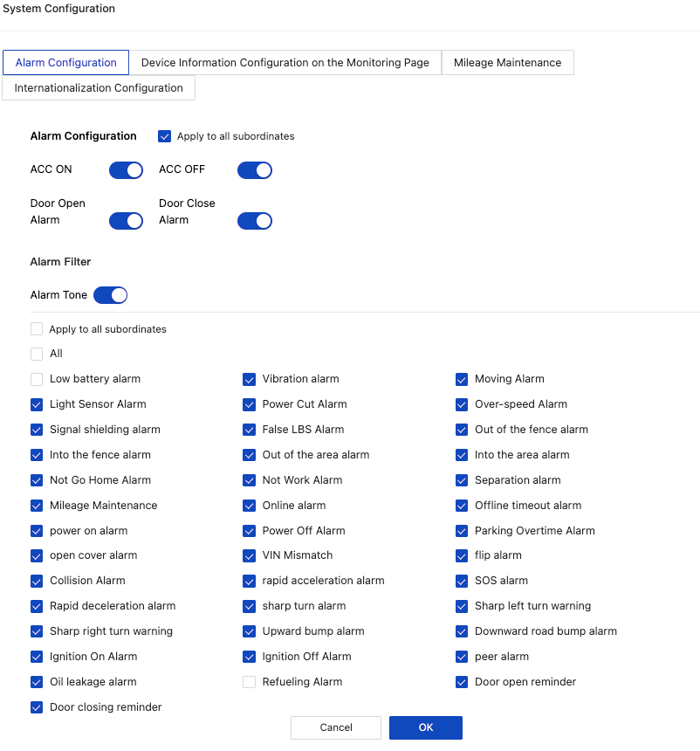
Task: Disable the ACC ON toggle
Action: point(126,169)
